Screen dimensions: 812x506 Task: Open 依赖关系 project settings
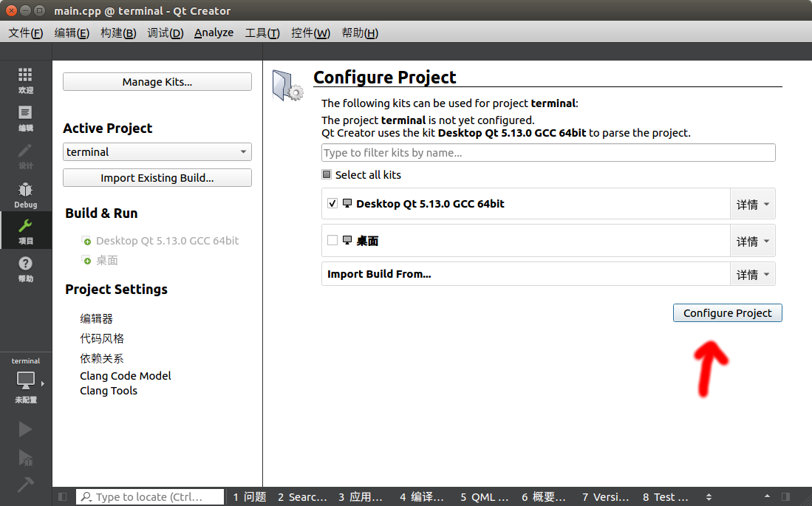pos(101,358)
